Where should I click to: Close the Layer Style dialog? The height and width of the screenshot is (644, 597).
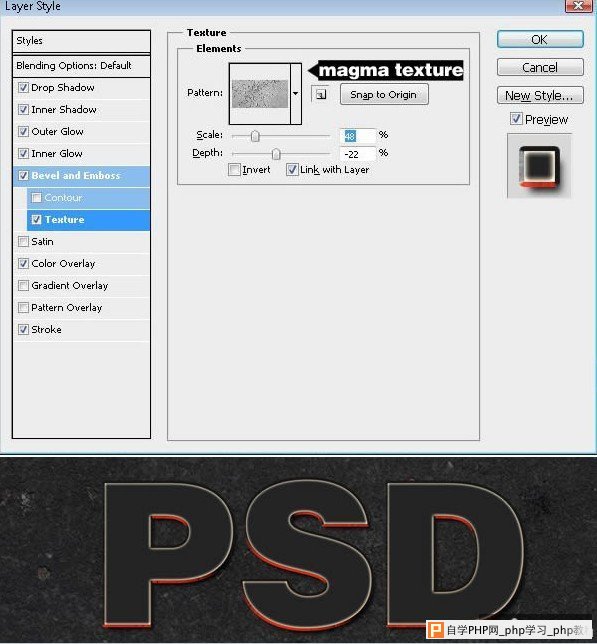(579, 6)
